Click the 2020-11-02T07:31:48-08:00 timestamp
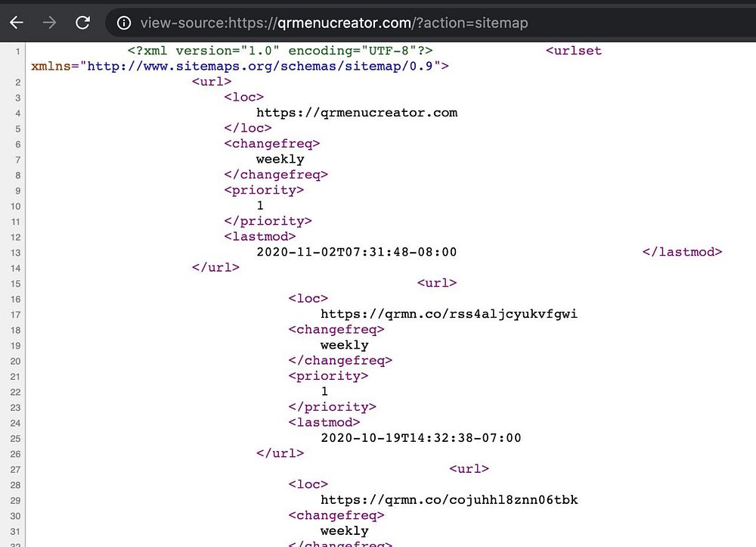Viewport: 756px width, 547px height. pyautogui.click(x=356, y=252)
